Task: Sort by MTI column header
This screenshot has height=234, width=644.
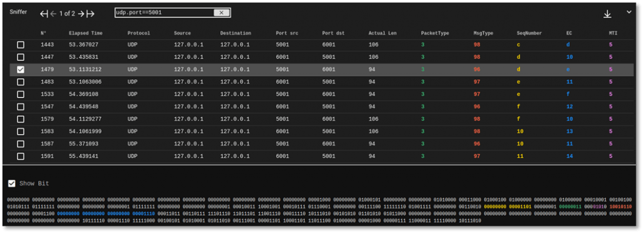Action: click(x=613, y=33)
